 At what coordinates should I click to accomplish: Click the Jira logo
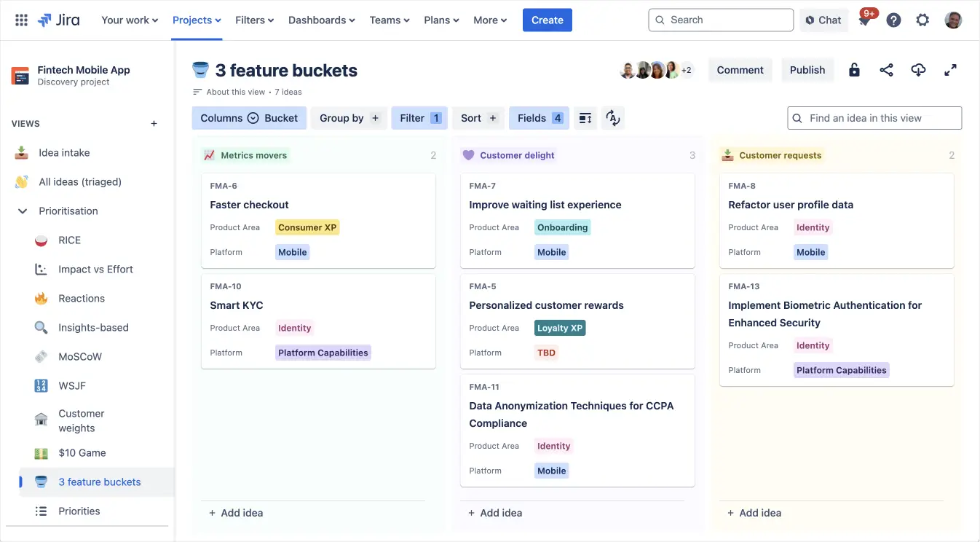[58, 20]
